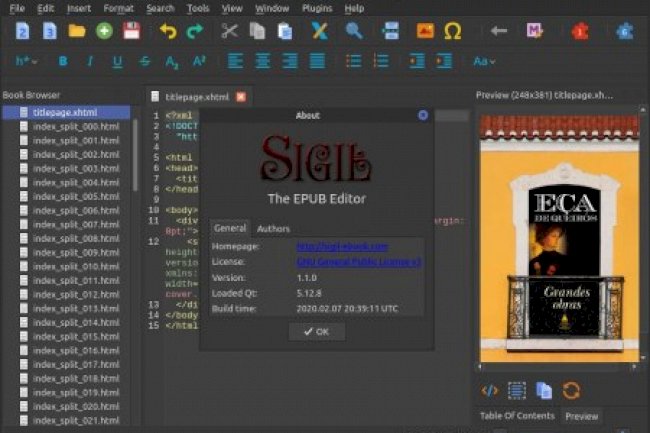Copy Preview selection with the copy icon
This screenshot has width=650, height=433.
click(x=544, y=391)
